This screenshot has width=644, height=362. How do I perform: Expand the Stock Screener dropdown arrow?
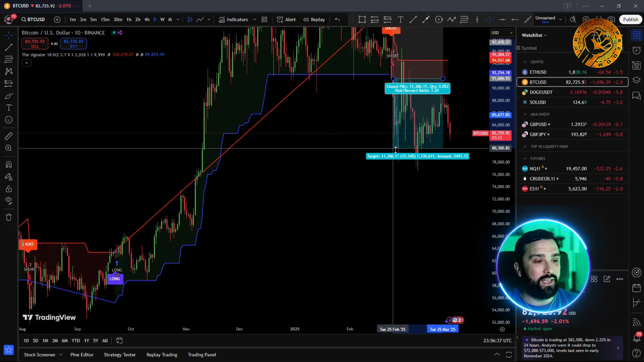click(x=61, y=355)
